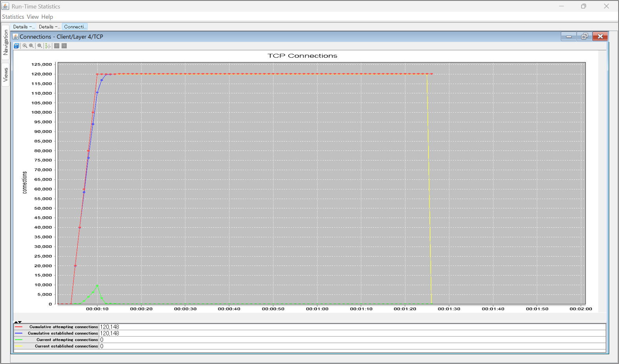619x364 pixels.
Task: Open the Statistics menu
Action: [13, 17]
